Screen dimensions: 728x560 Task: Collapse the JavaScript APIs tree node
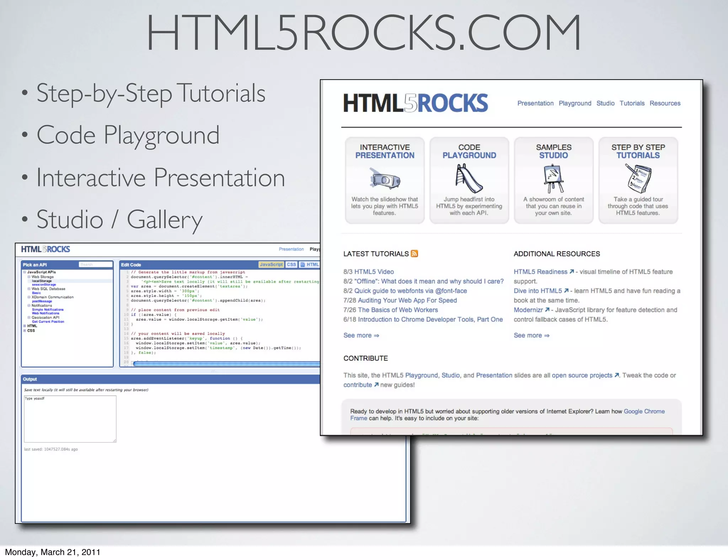25,272
